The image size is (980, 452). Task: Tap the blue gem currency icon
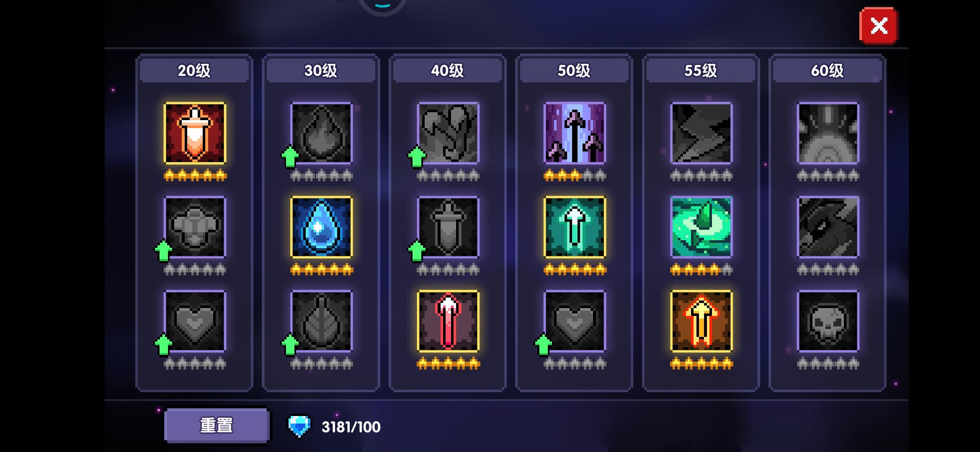pyautogui.click(x=299, y=426)
